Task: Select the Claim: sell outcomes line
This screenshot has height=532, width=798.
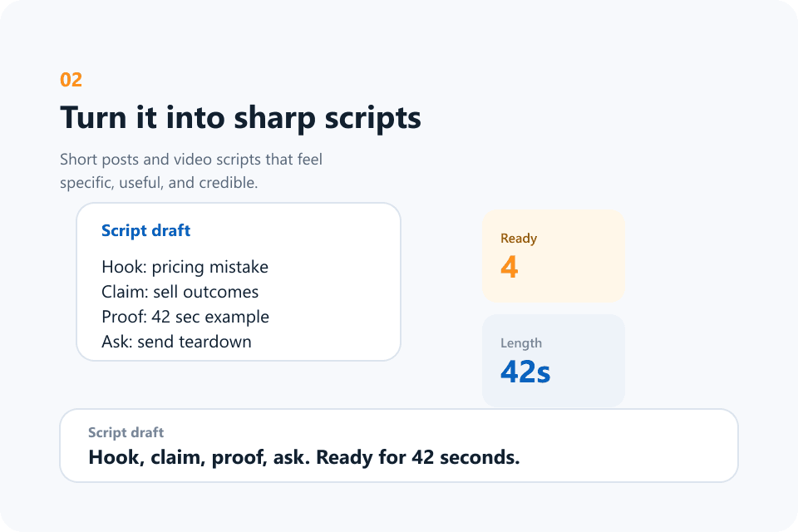Action: 180,292
